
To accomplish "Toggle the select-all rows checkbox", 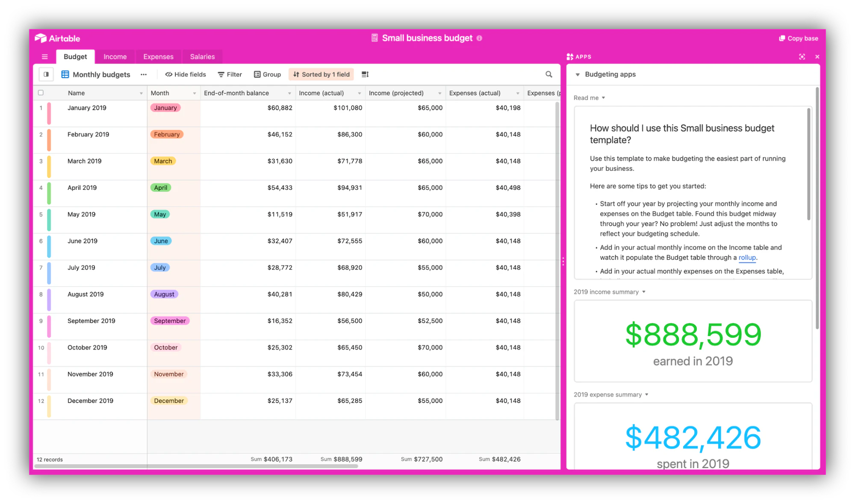I will [41, 93].
